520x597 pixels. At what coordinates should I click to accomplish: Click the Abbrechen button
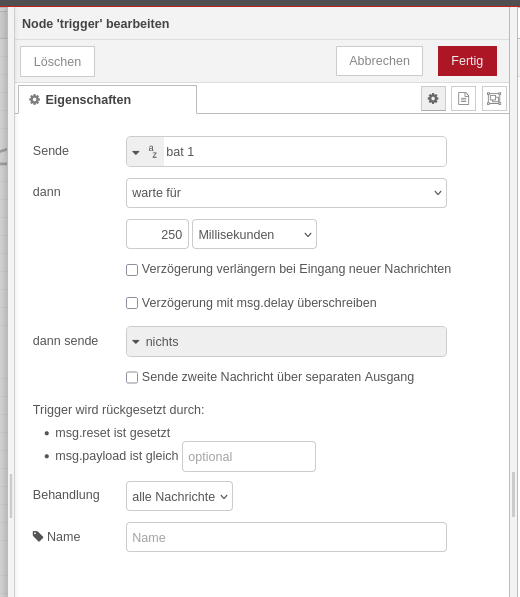coord(379,61)
